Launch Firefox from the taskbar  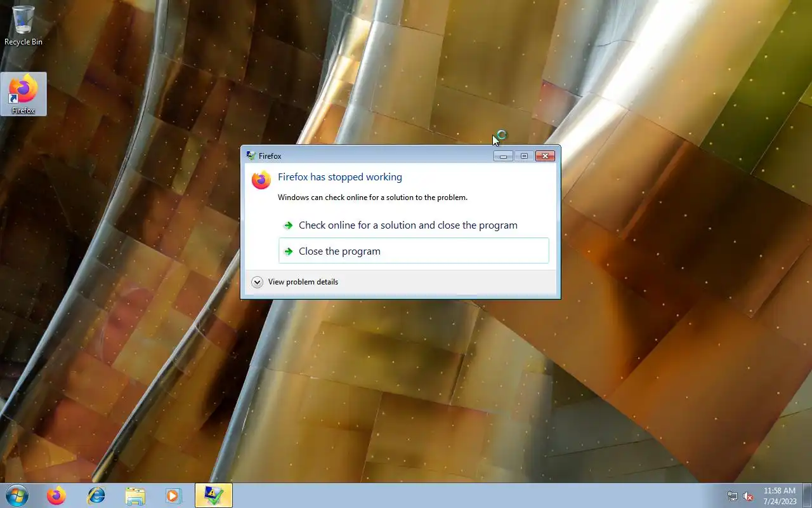pos(56,495)
